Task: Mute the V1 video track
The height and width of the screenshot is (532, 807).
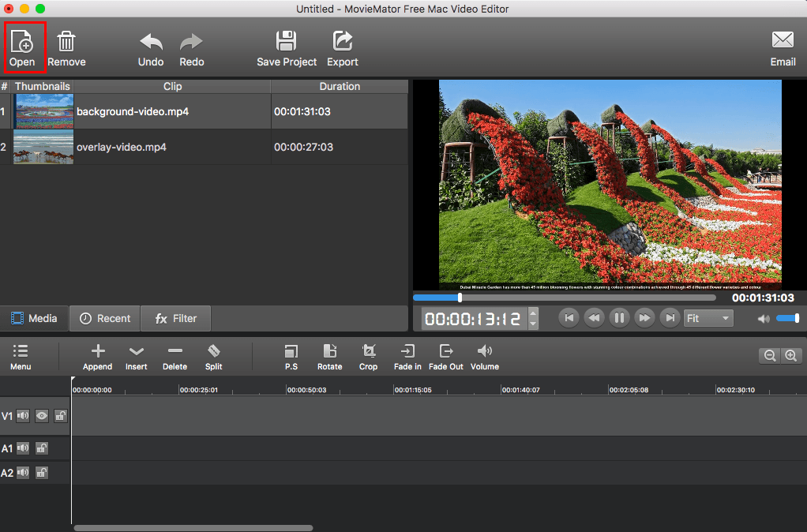Action: [22, 416]
